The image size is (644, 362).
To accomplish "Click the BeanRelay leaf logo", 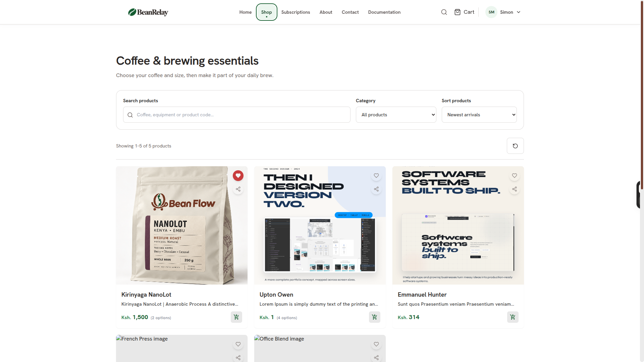I will click(148, 12).
